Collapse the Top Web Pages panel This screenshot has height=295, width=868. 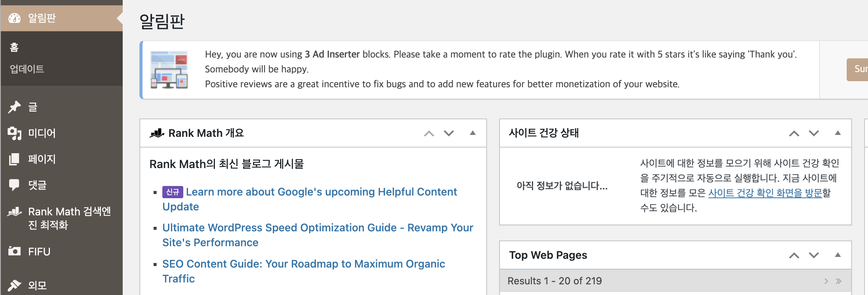838,255
